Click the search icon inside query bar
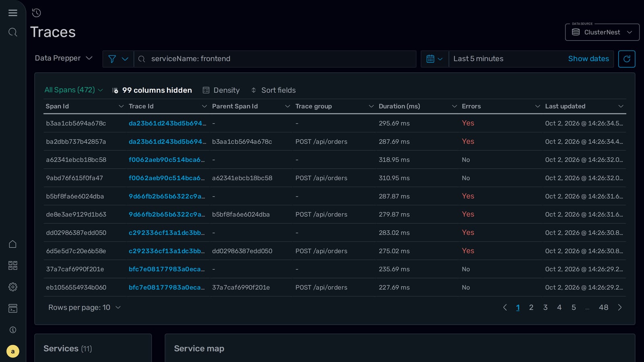This screenshot has height=362, width=644. coord(142,59)
